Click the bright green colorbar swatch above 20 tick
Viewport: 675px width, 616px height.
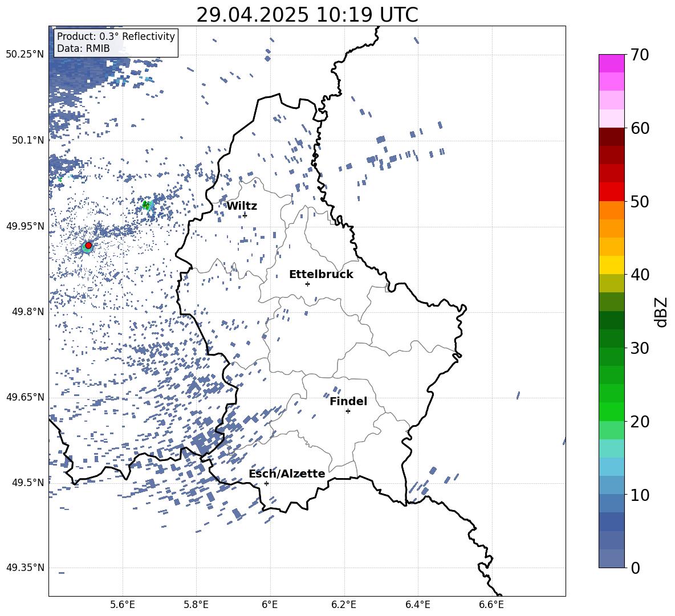click(611, 411)
